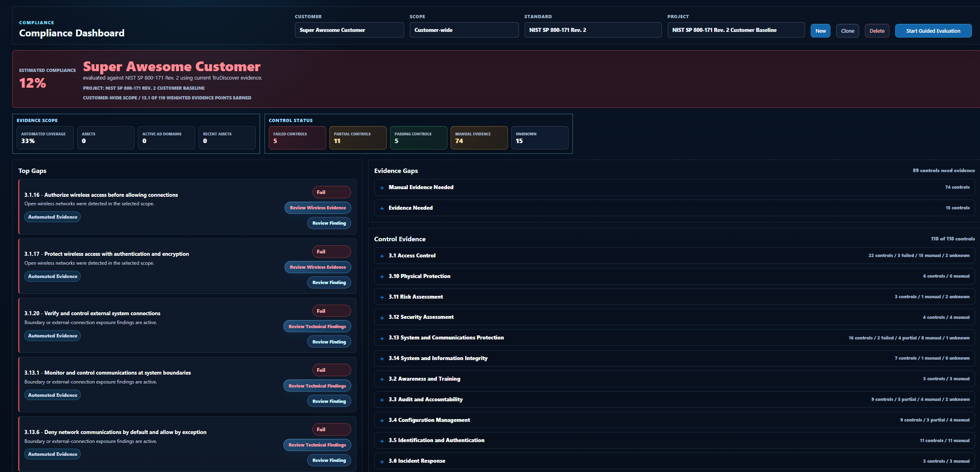Open the Partial Controls status card
This screenshot has width=980, height=472.
point(358,138)
